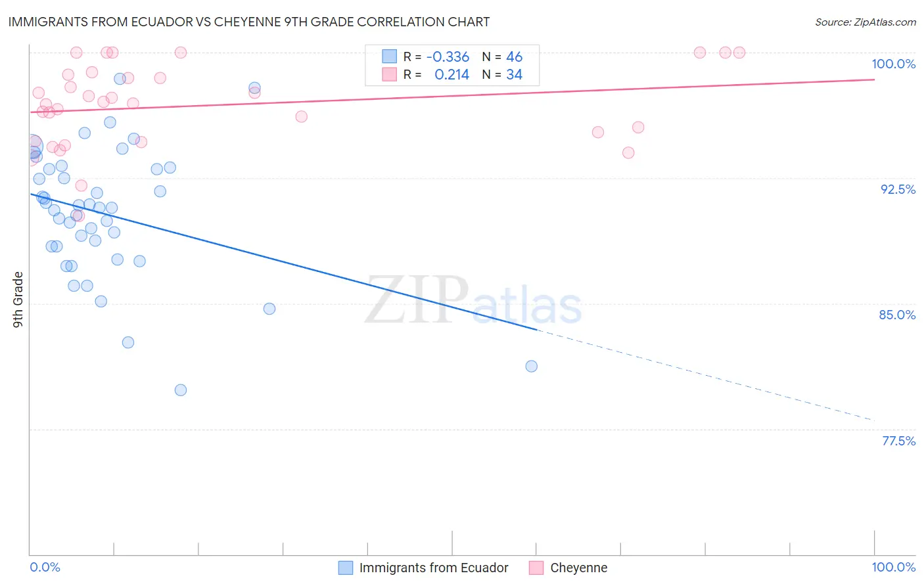Click the 100.0% y-axis label
Screen dimensions: 924x586
[893, 64]
